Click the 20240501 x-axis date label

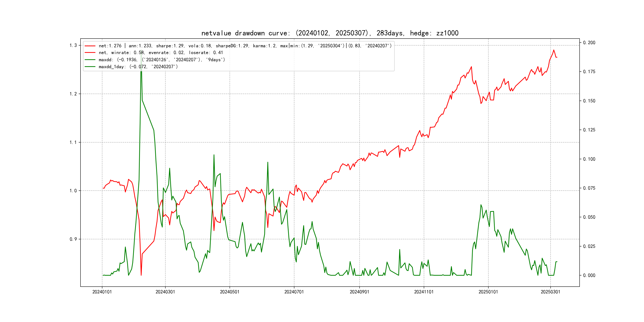(230, 292)
